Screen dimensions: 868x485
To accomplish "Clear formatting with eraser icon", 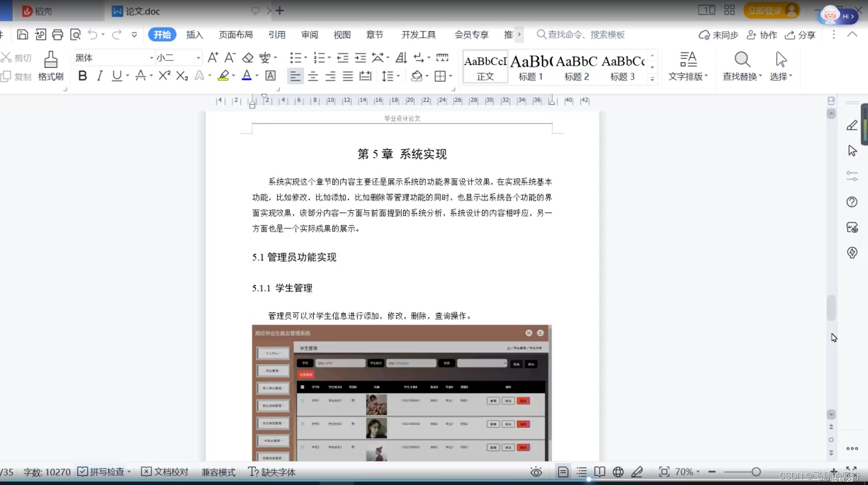I will 247,58.
